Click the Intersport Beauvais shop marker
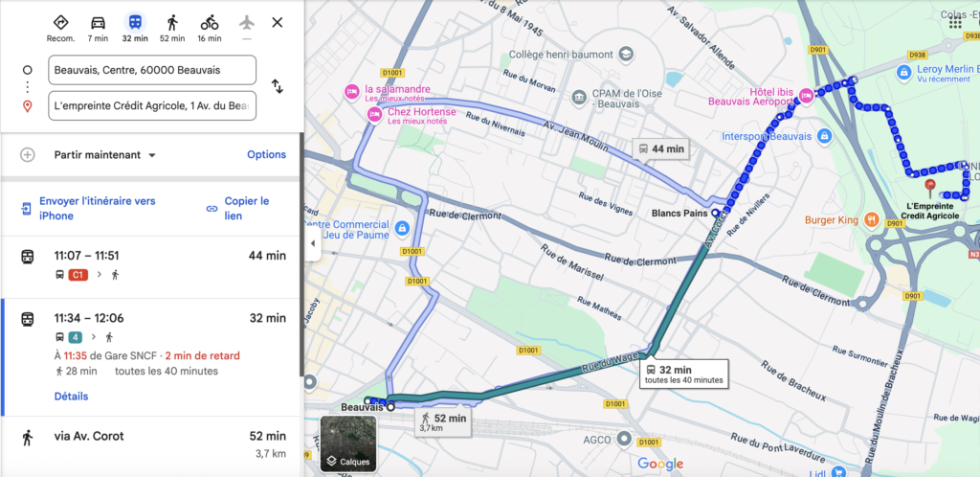980x477 pixels. pos(824,136)
